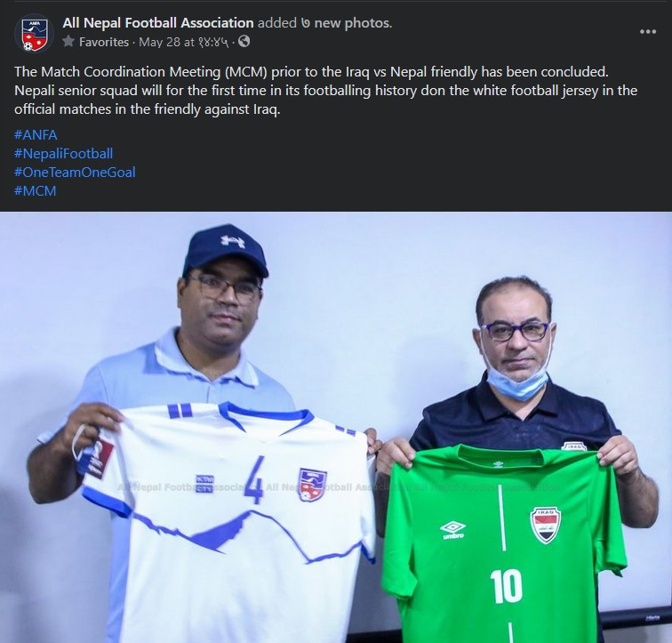Screen dimensions: 672x643
Task: Open the #ANFA hashtag
Action: click(x=36, y=134)
